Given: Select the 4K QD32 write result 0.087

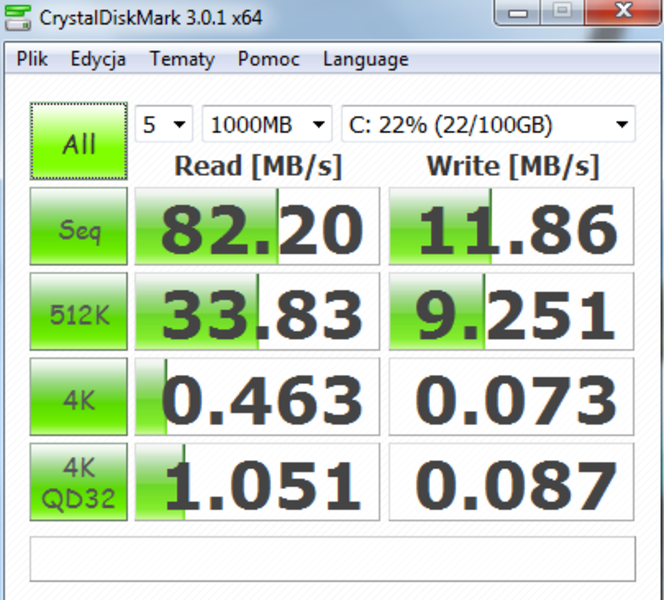Looking at the screenshot, I should (x=511, y=482).
